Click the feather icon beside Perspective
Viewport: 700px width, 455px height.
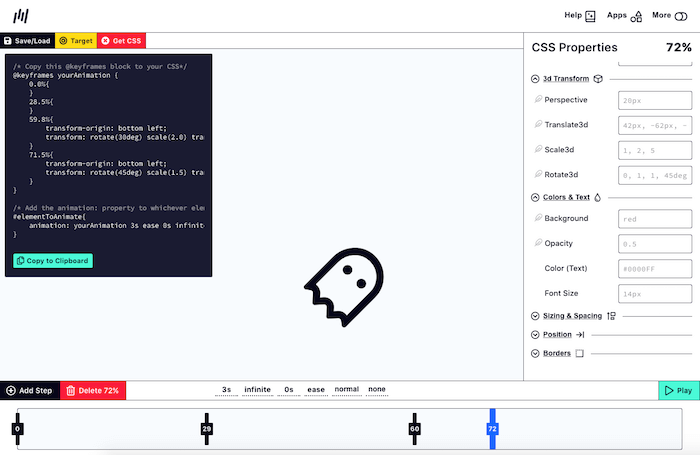537,100
